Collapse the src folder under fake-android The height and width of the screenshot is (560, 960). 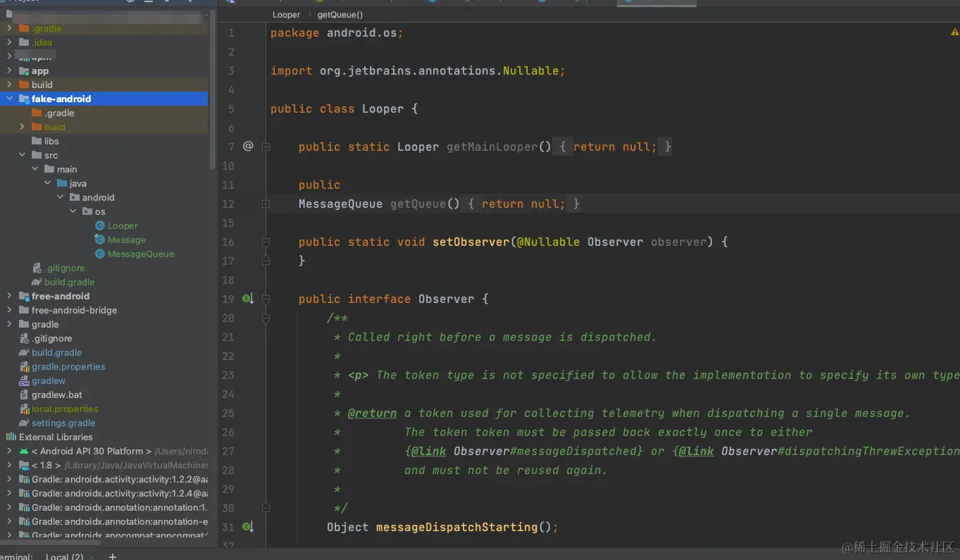coord(22,155)
